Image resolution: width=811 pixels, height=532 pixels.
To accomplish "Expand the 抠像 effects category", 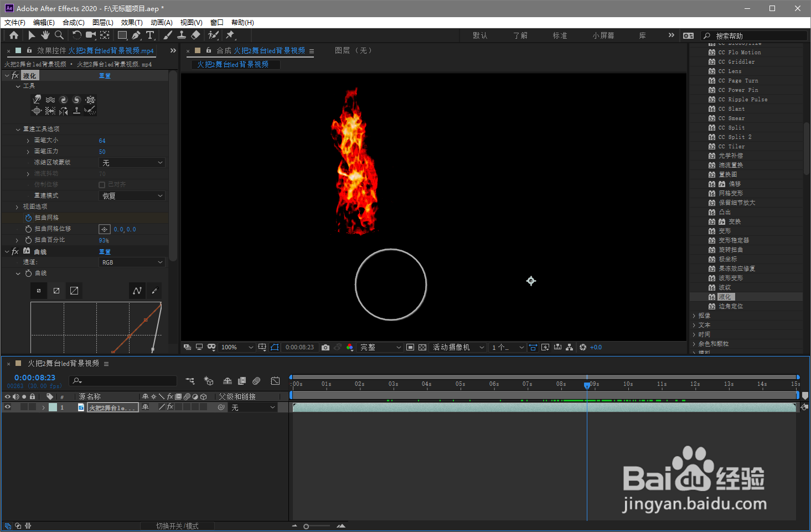I will click(694, 316).
